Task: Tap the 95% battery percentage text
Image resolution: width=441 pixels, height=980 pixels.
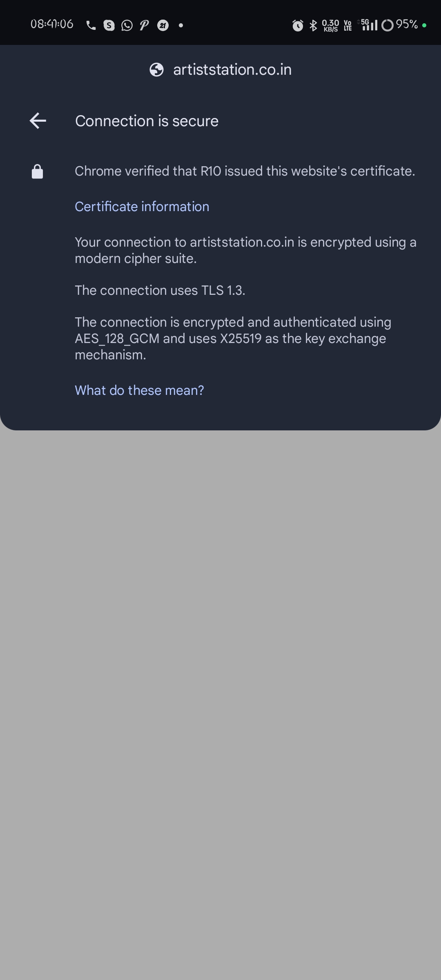Action: 407,24
